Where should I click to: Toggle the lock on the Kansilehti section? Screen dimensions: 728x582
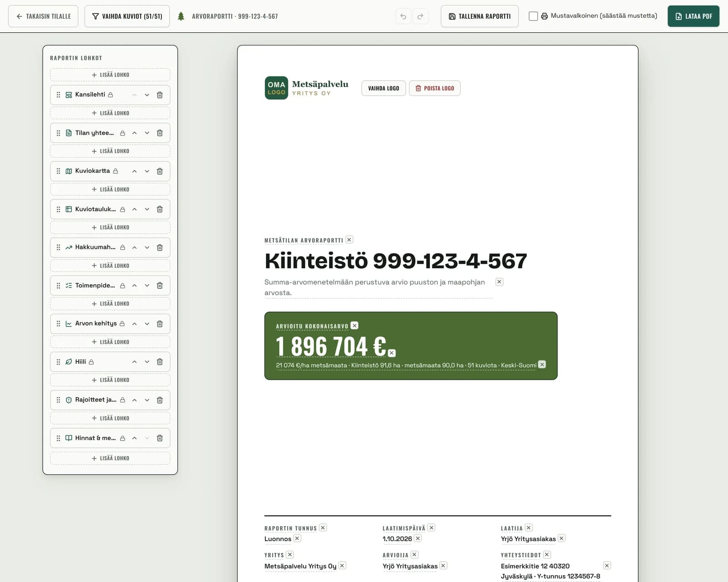click(111, 95)
